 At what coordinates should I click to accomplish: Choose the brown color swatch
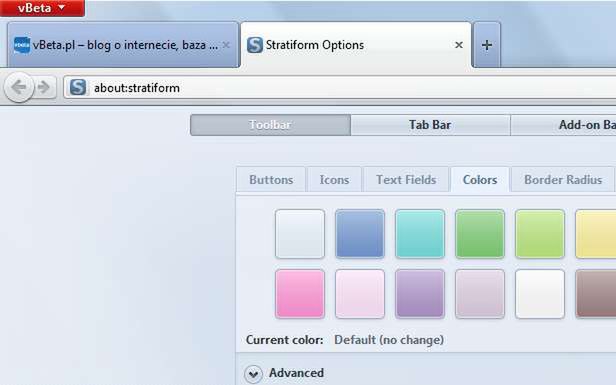[x=596, y=294]
